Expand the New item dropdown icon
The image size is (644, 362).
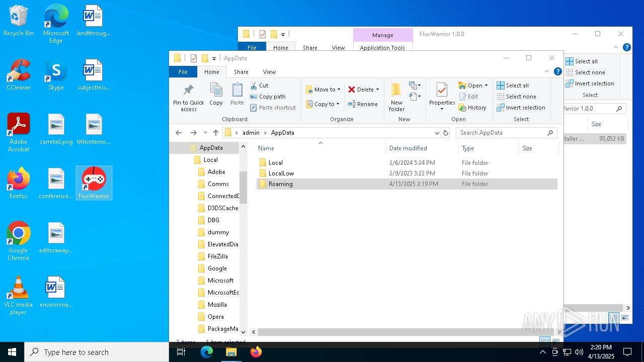415,85
